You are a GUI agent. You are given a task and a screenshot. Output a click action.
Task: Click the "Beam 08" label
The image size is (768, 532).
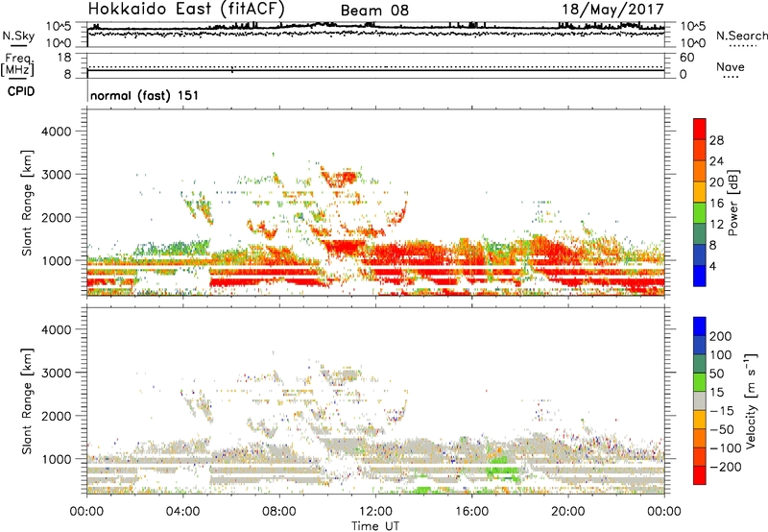374,11
